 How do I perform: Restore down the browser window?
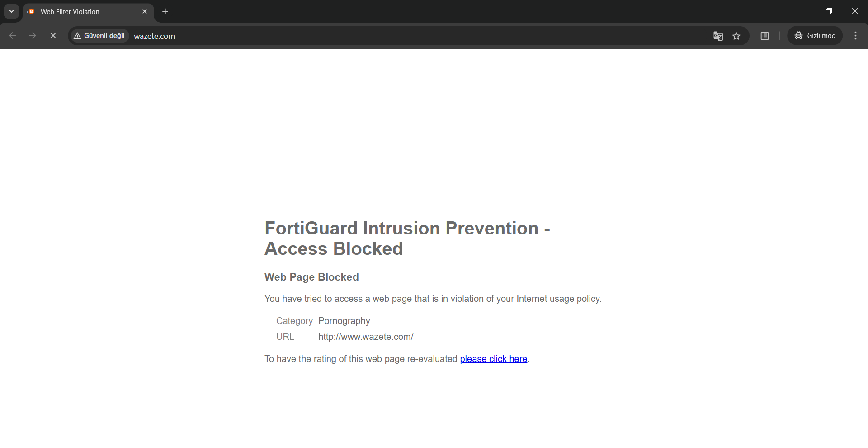(x=829, y=11)
